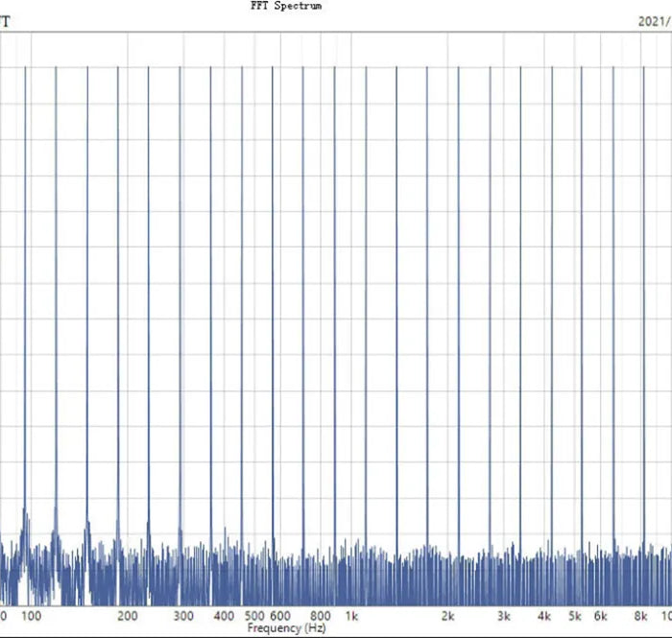Click the 800 frequency axis label

pyautogui.click(x=321, y=616)
